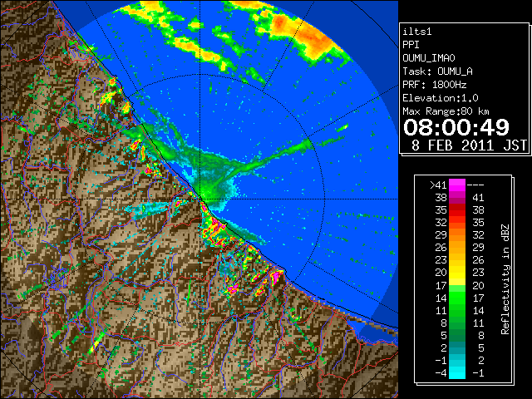This screenshot has height=399, width=532.
Task: Click the ">41" legend value
Action: (x=438, y=185)
